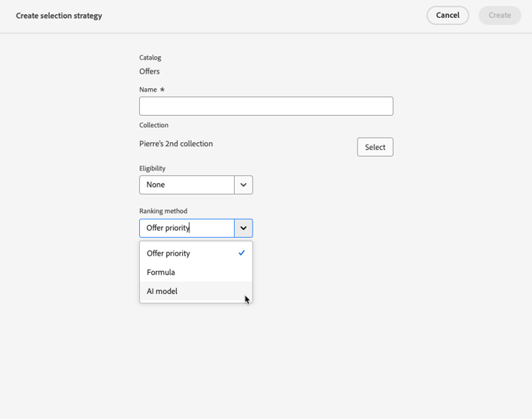532x419 pixels.
Task: Click Select to choose a collection
Action: (x=375, y=147)
